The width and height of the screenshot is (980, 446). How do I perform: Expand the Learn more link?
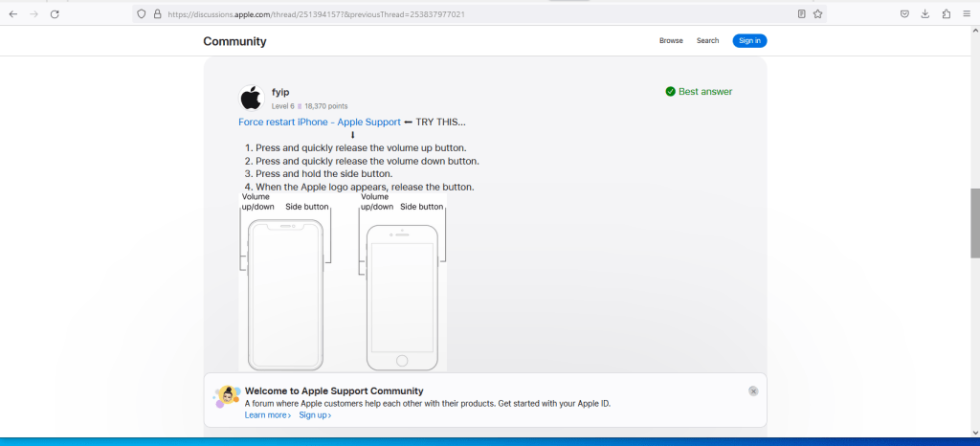point(268,415)
